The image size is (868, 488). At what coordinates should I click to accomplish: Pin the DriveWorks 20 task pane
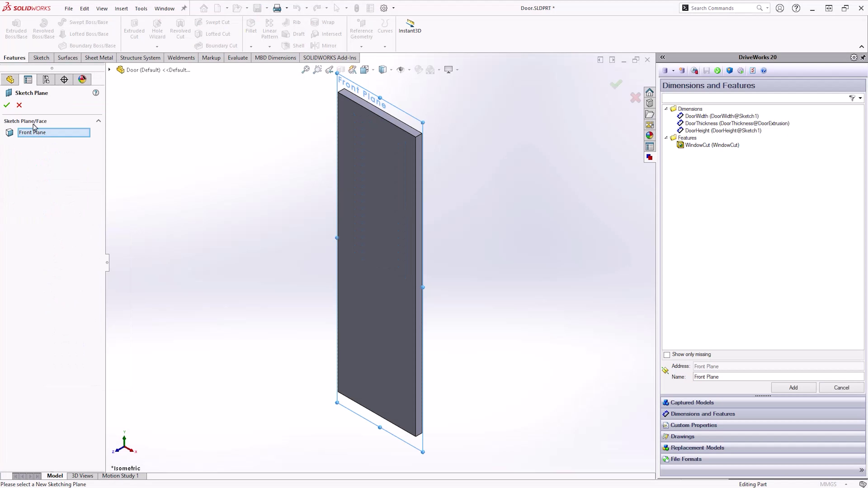(863, 58)
